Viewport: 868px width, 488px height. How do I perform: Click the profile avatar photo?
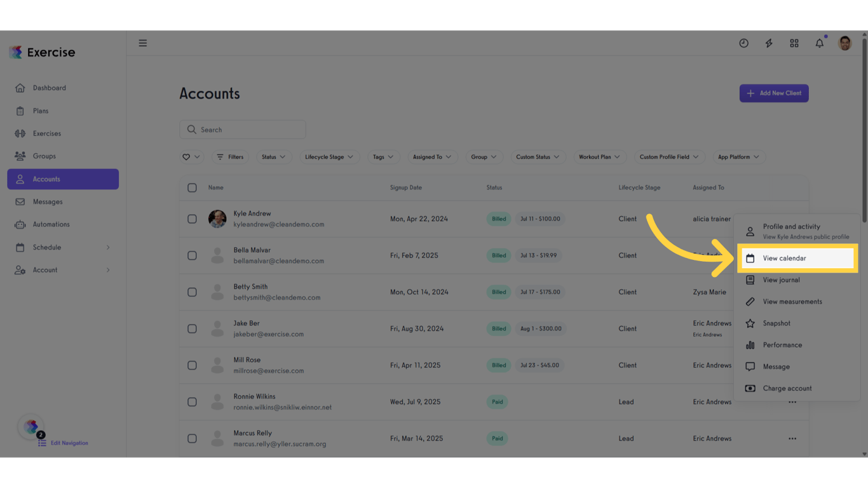(844, 43)
